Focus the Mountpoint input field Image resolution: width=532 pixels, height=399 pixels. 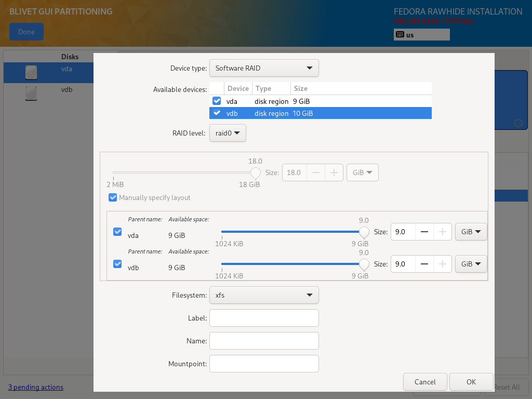pos(264,364)
